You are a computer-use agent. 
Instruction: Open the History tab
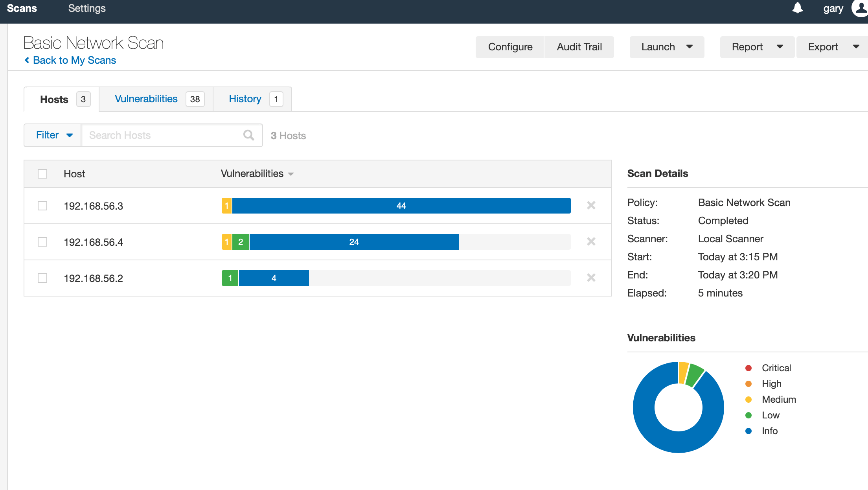245,99
